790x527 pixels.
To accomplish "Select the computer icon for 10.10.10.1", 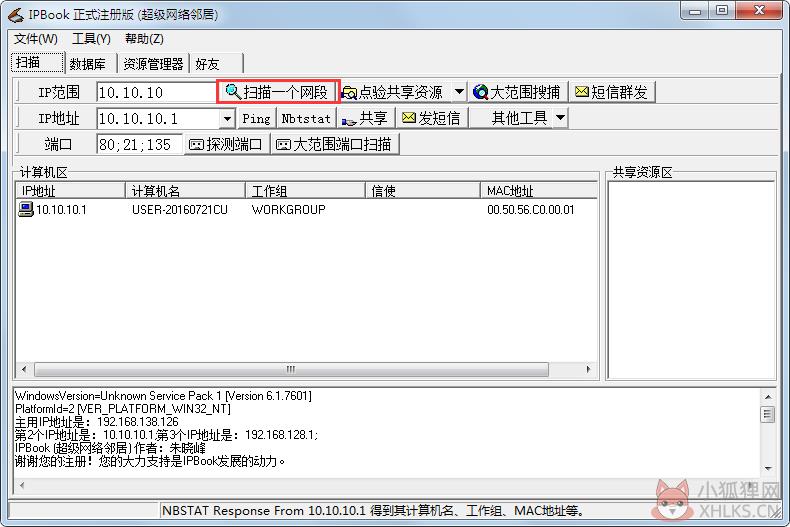I will click(26, 209).
